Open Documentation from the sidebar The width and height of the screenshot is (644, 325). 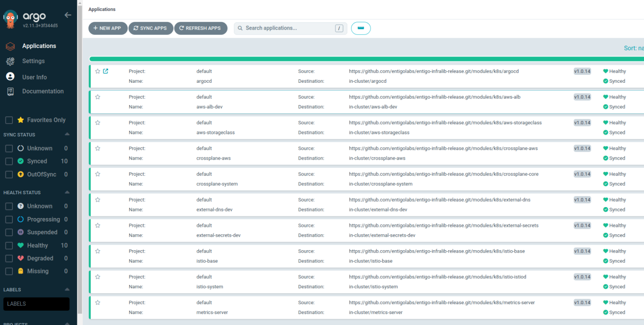click(43, 91)
